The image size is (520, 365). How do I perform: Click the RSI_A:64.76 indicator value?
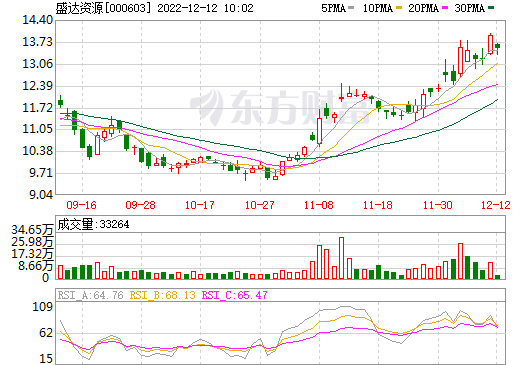coord(90,295)
